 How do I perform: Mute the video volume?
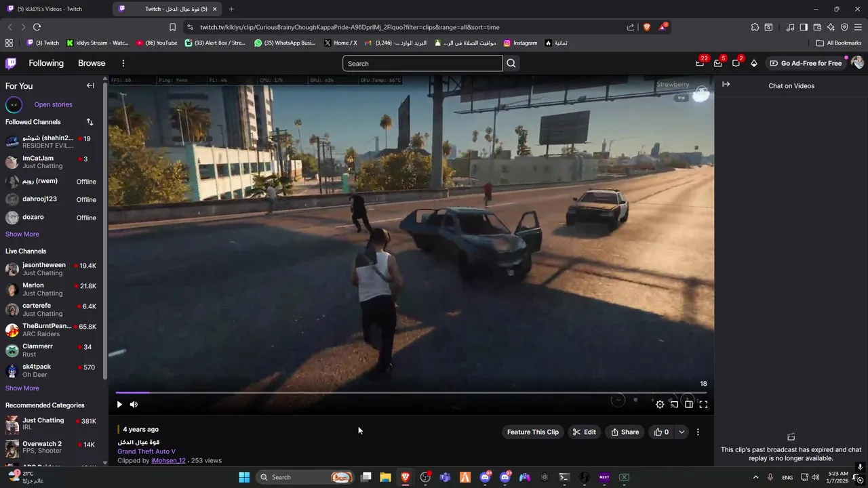click(134, 405)
